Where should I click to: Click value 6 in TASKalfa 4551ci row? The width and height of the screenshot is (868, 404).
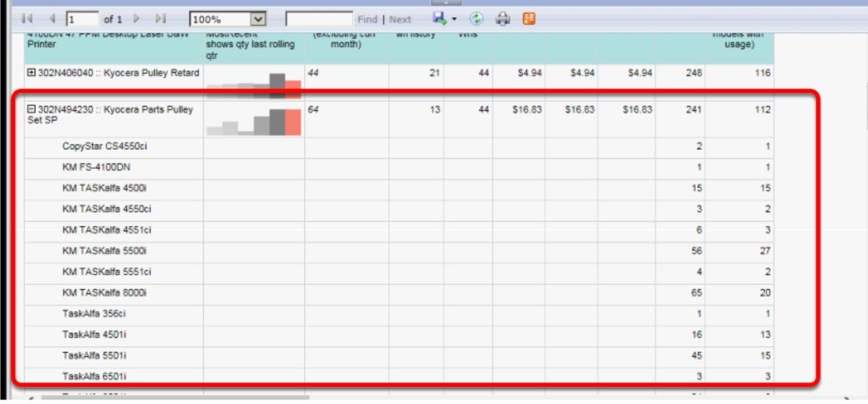coord(700,230)
